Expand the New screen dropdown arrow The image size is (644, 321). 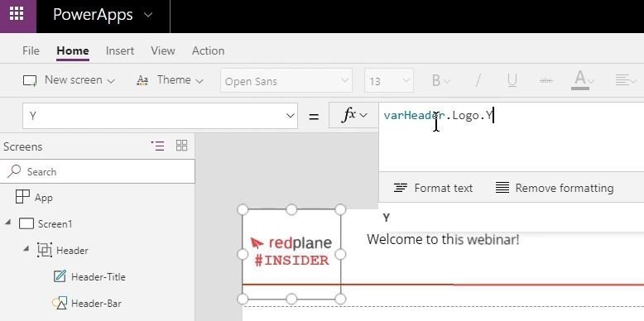[111, 81]
